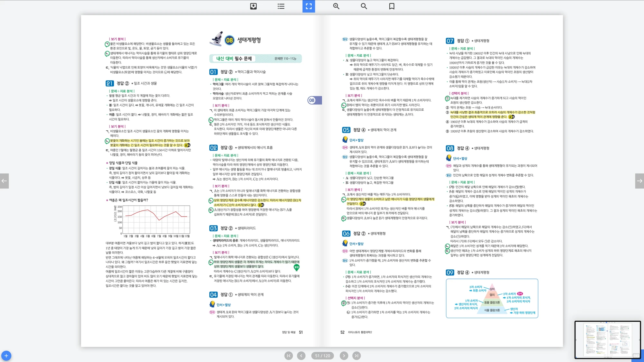Bookmark the current page
The image size is (644, 362).
click(392, 6)
